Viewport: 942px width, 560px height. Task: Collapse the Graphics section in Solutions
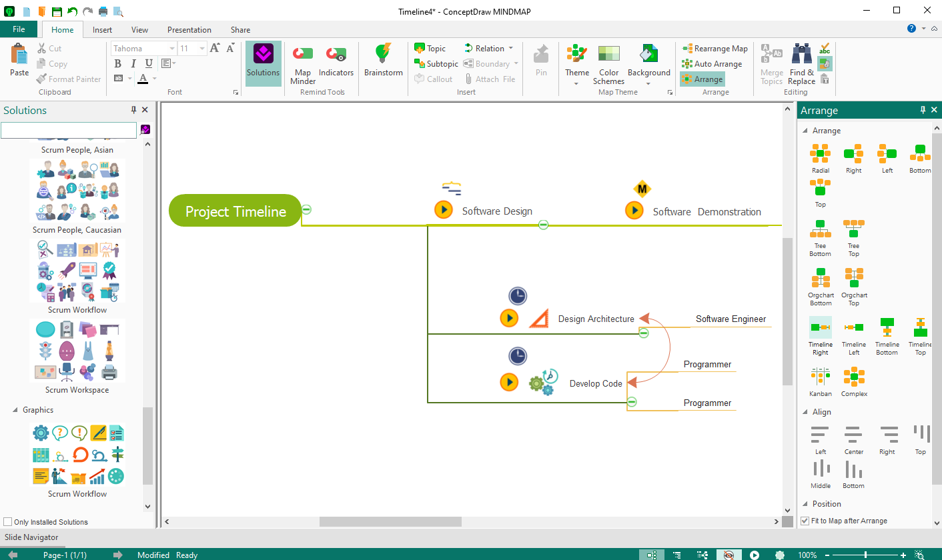coord(15,410)
